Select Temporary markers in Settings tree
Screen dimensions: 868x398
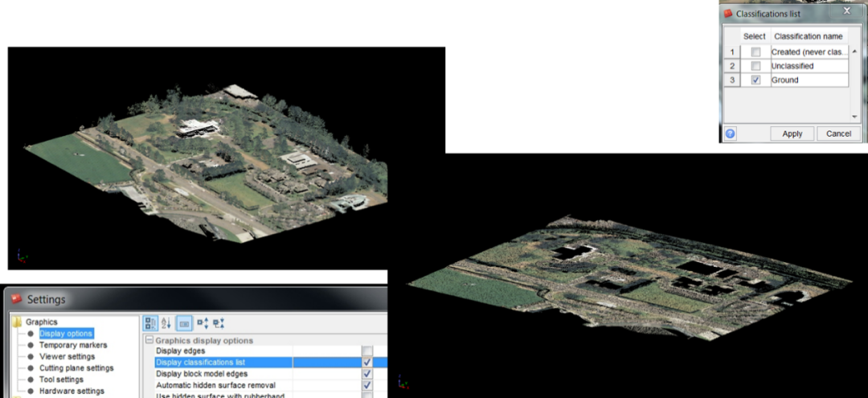(x=73, y=345)
